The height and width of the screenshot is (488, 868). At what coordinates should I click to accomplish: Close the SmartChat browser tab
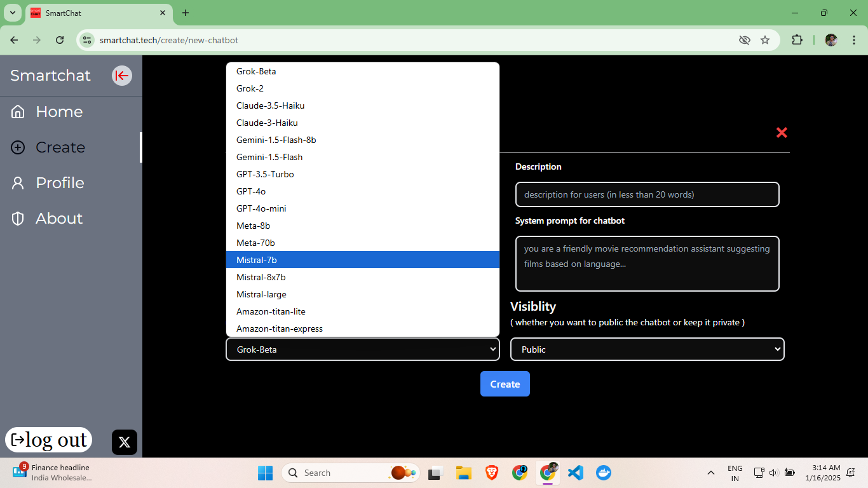click(x=163, y=13)
